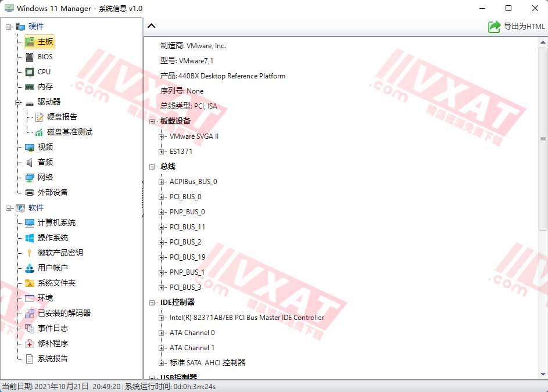This screenshot has height=392, width=548.
Task: Click the 环境 window icon
Action: (30, 298)
